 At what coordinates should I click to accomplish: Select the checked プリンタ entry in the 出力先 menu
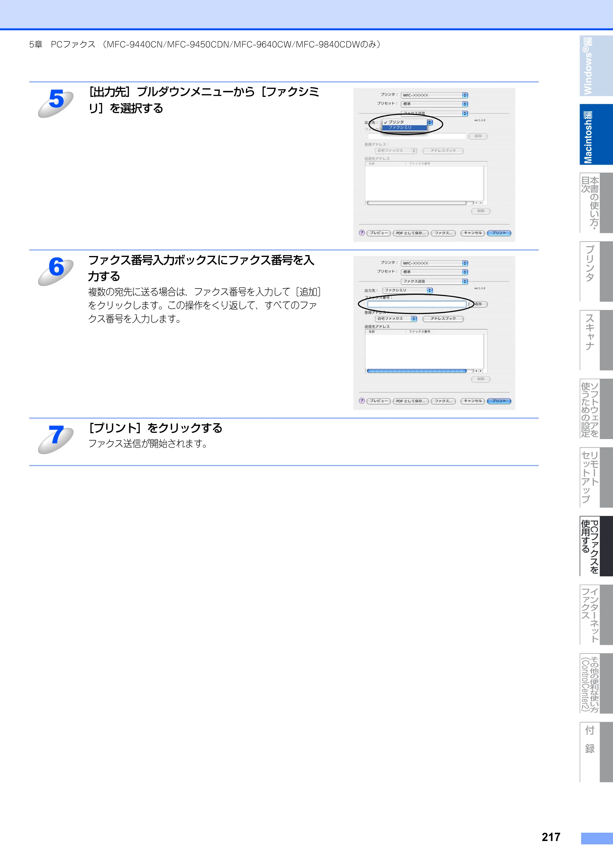click(x=404, y=122)
